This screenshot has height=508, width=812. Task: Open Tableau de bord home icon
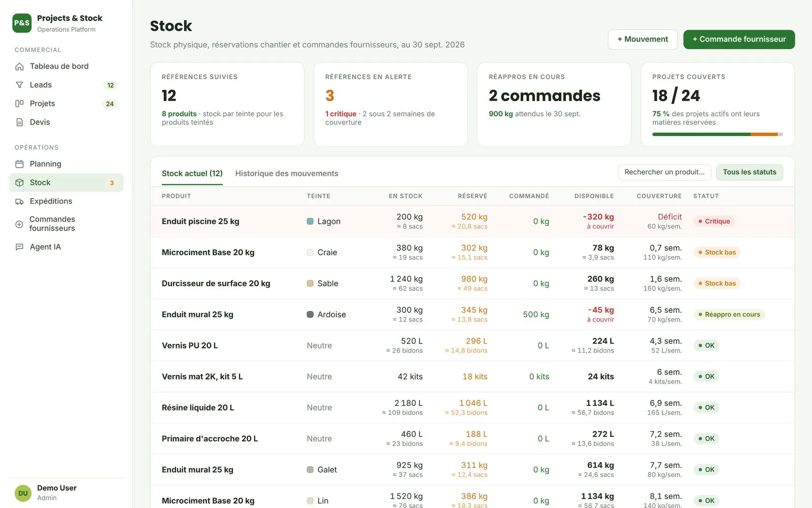tap(19, 67)
